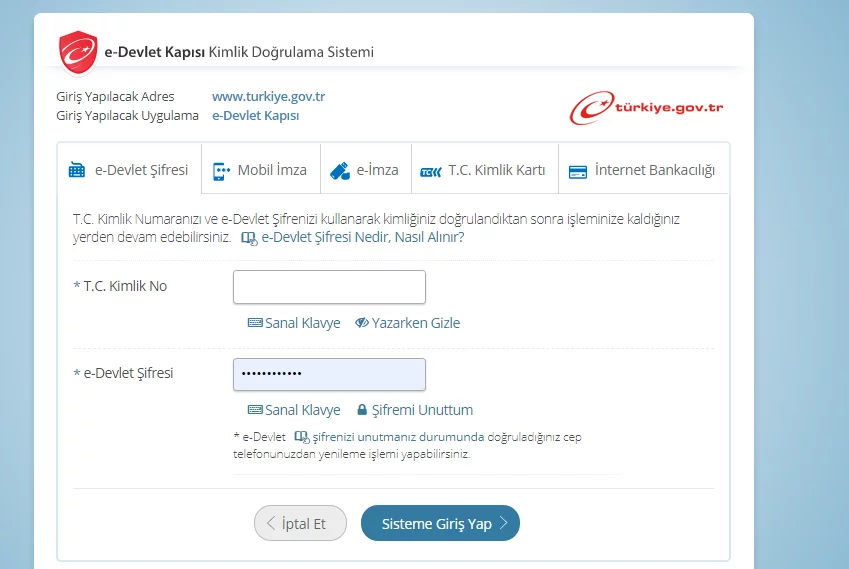Open Sanal Klavye for T.C. Kimlik No

294,323
